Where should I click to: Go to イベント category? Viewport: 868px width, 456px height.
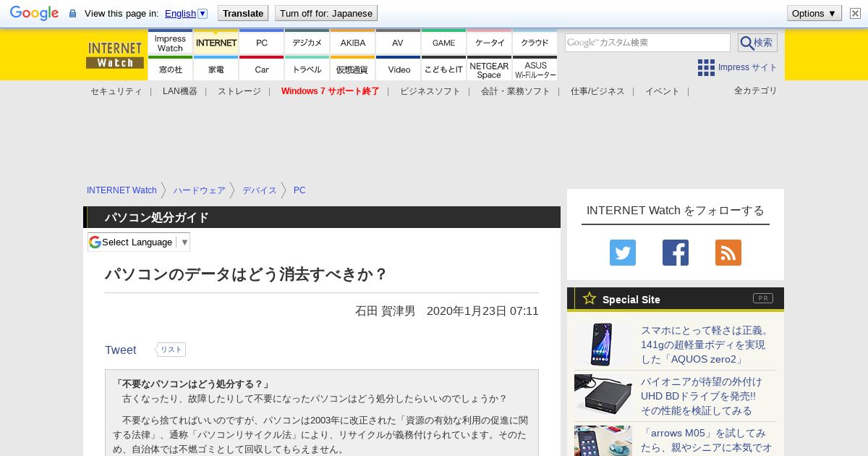tap(663, 91)
